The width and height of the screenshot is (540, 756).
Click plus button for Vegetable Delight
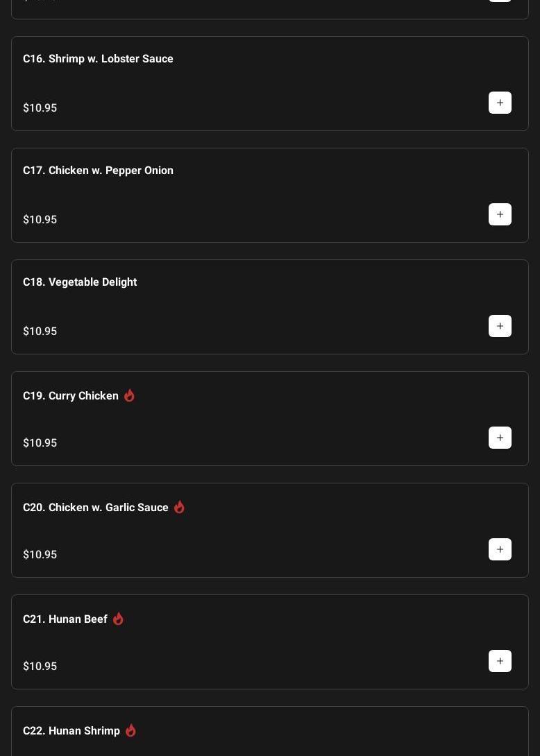(x=500, y=326)
